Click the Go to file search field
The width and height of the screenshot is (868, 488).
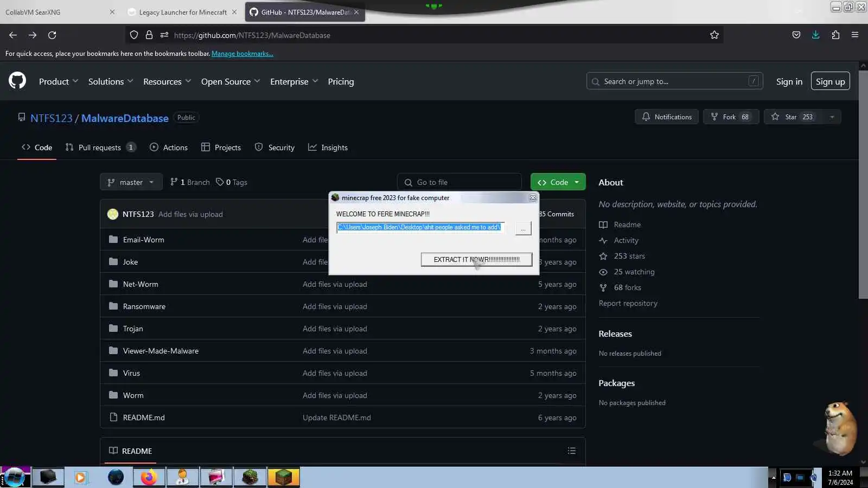point(459,182)
